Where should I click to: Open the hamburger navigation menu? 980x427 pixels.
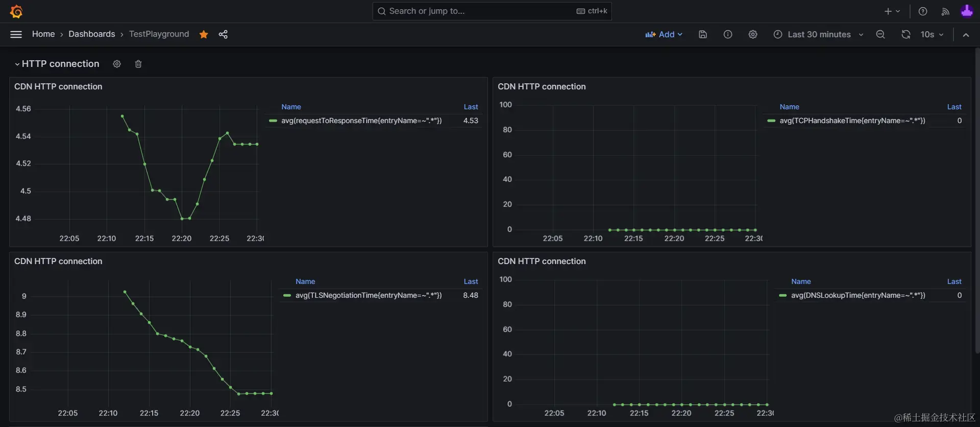click(16, 34)
